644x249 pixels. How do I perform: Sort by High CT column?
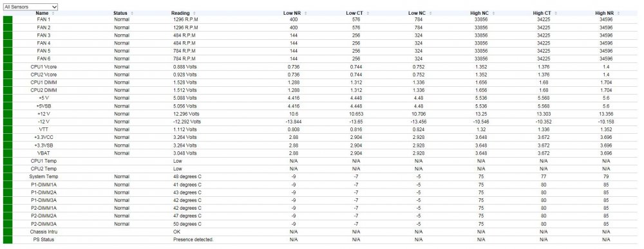click(x=544, y=13)
